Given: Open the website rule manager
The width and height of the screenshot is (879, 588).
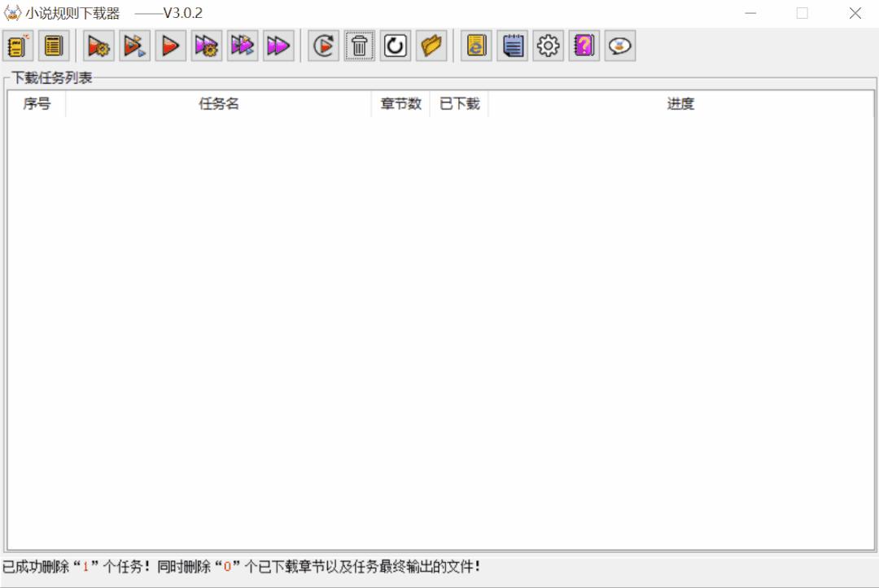Looking at the screenshot, I should (x=476, y=46).
